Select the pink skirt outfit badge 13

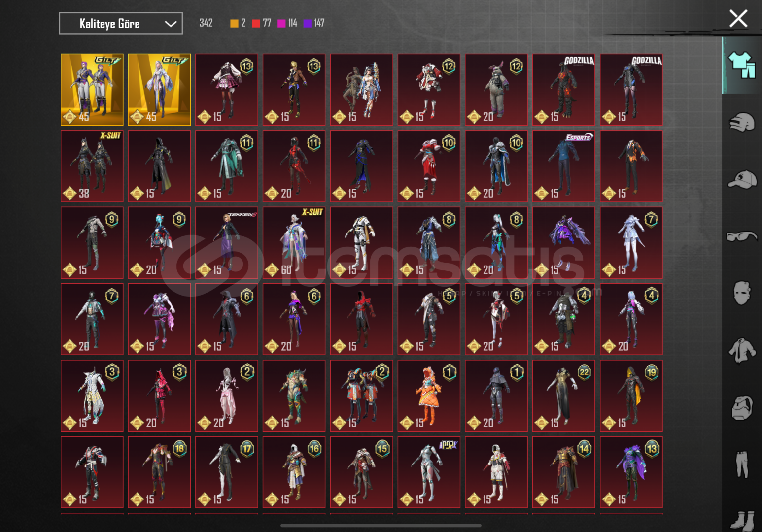click(x=227, y=90)
